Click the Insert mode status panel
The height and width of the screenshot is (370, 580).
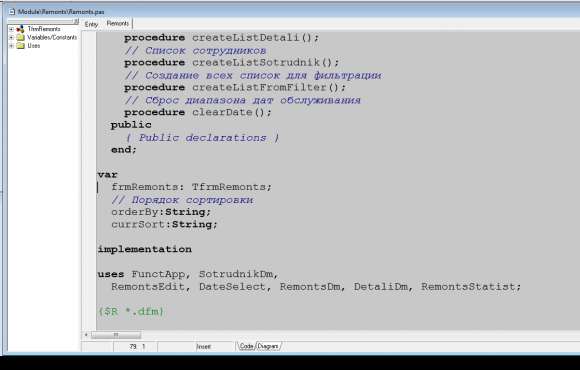[x=215, y=347]
